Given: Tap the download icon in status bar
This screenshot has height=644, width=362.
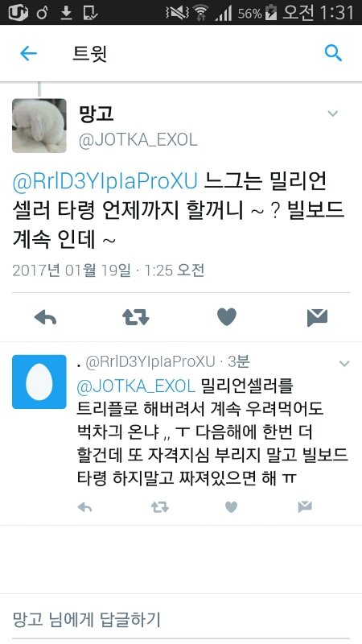Looking at the screenshot, I should pyautogui.click(x=66, y=13).
